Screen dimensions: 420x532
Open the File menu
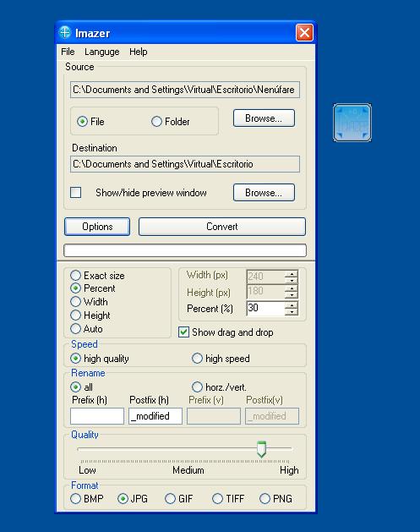(68, 52)
